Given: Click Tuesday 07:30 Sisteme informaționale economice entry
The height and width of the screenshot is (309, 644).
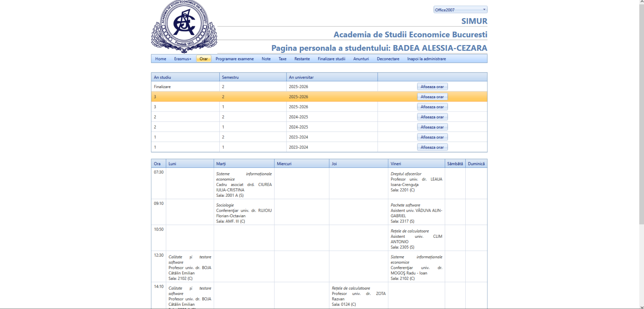Looking at the screenshot, I should point(244,185).
